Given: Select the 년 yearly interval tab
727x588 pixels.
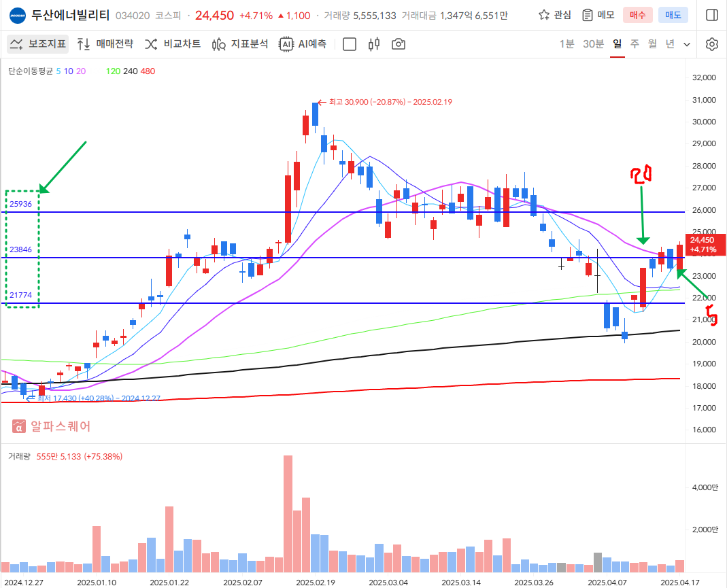Looking at the screenshot, I should 670,44.
